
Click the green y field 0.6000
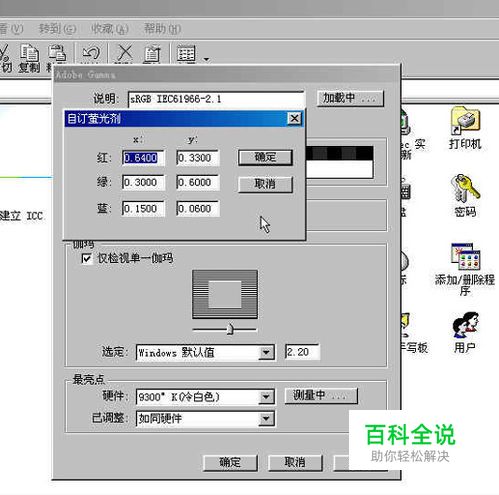pyautogui.click(x=198, y=182)
